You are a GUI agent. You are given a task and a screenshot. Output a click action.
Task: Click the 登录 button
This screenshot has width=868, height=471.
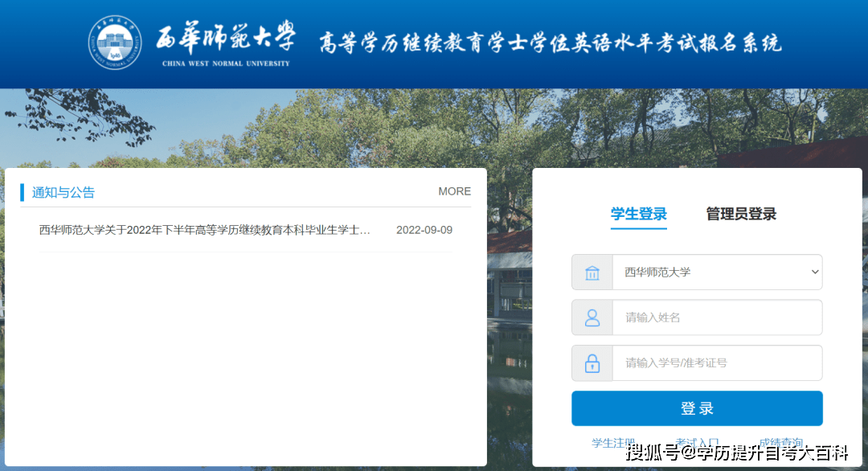coord(697,408)
